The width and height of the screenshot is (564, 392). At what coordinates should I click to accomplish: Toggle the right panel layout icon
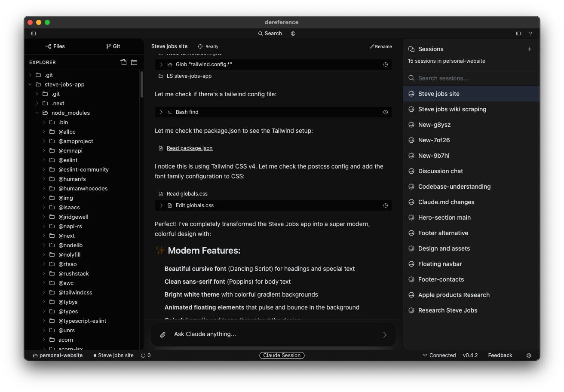(x=518, y=34)
